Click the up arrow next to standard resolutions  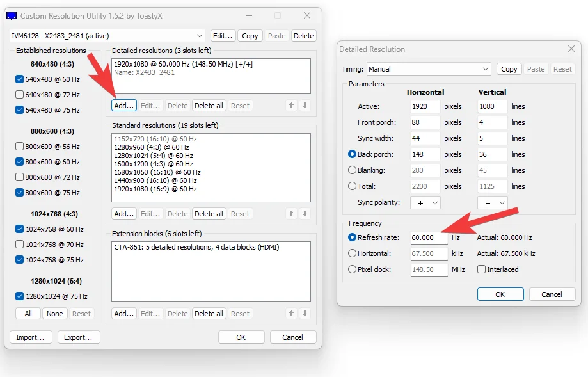click(x=290, y=213)
